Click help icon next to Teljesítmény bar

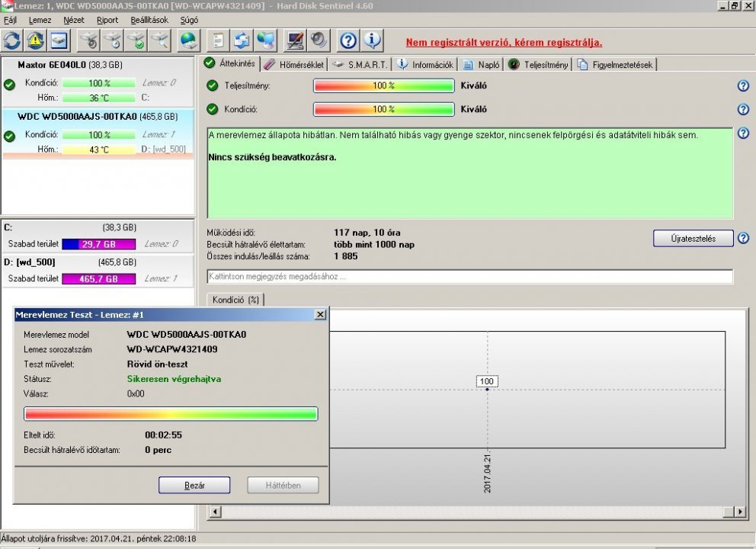pyautogui.click(x=744, y=86)
